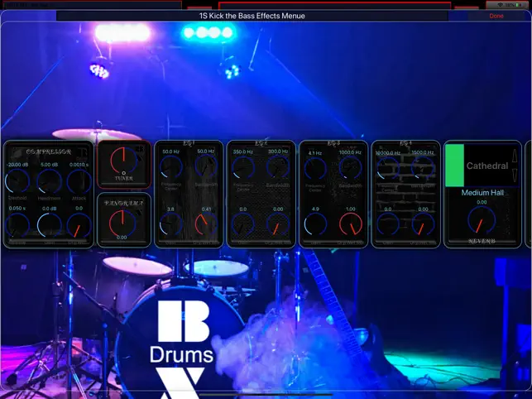Adjust EQ3 Frequency Center knob at 4.1 Hz
Viewport: 532px width, 399px height.
[x=315, y=168]
